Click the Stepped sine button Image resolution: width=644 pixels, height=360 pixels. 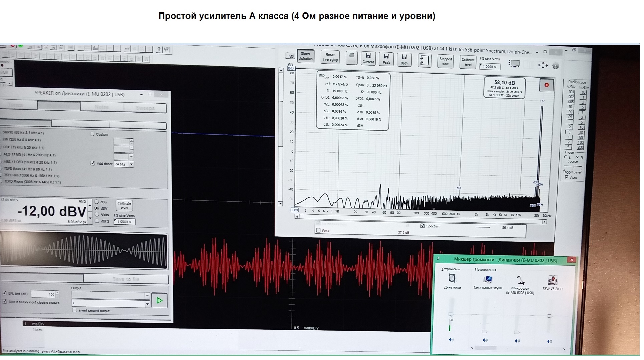click(x=445, y=61)
